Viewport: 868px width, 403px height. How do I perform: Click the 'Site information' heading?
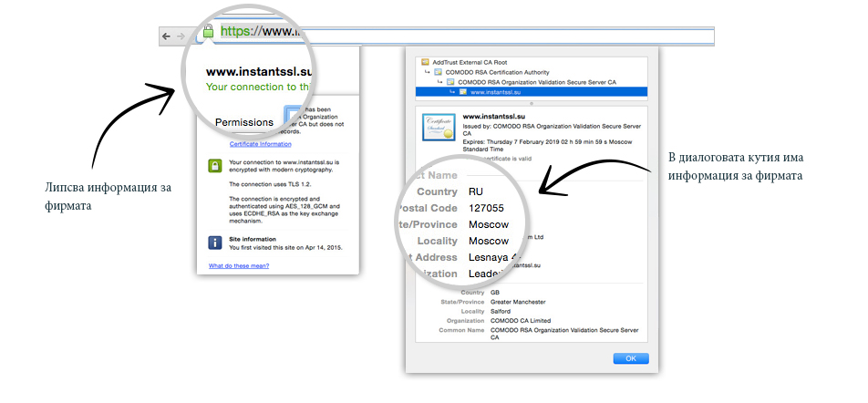pos(253,239)
